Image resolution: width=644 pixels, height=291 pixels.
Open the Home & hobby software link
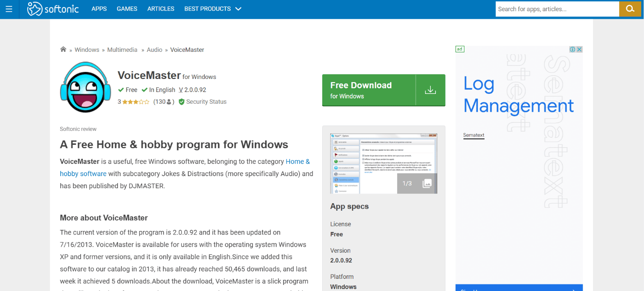pos(185,168)
